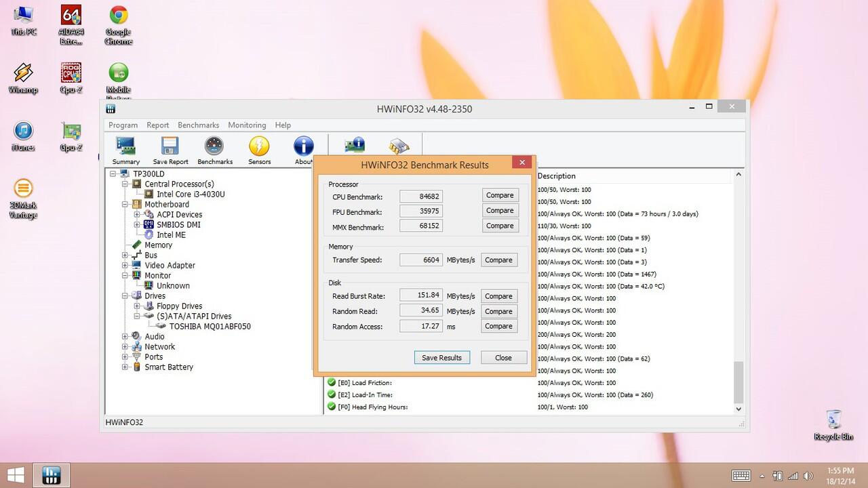Click the volume speaker tray icon
This screenshot has height=488, width=868.
click(808, 476)
